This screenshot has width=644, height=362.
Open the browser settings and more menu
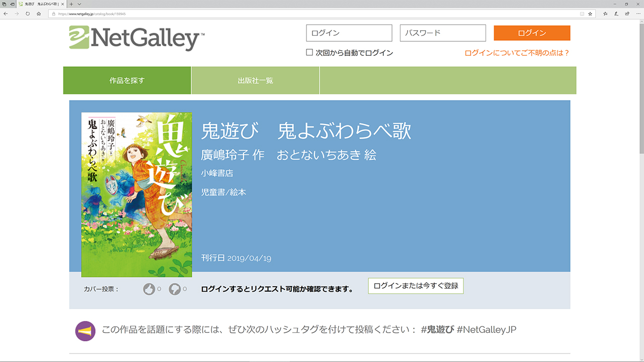tap(638, 14)
